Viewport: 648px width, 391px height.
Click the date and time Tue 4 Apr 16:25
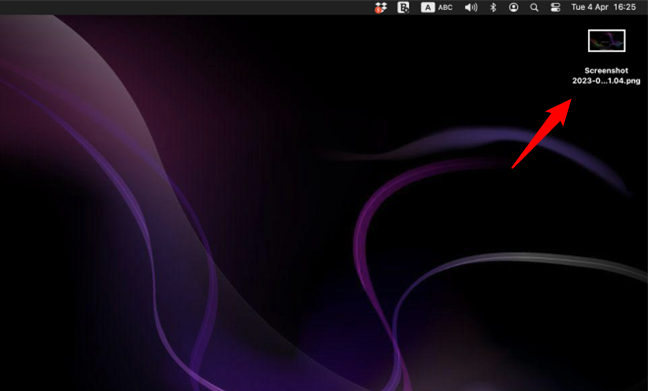tap(603, 7)
